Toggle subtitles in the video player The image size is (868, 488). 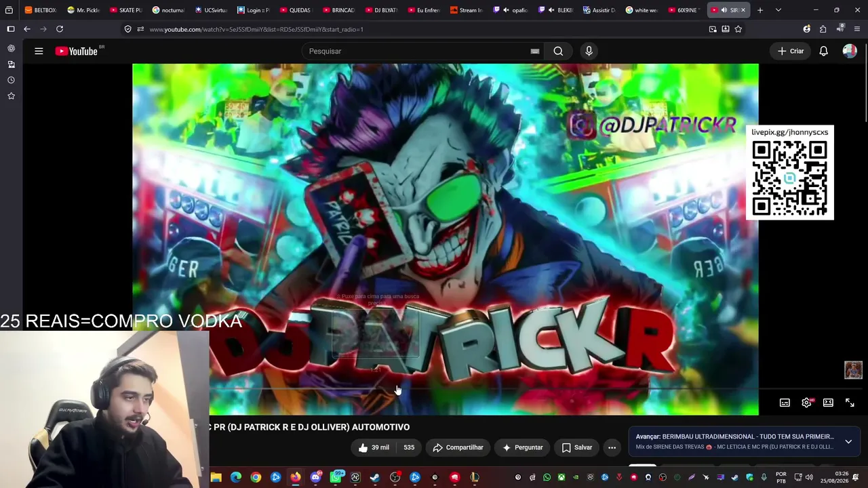pyautogui.click(x=785, y=403)
